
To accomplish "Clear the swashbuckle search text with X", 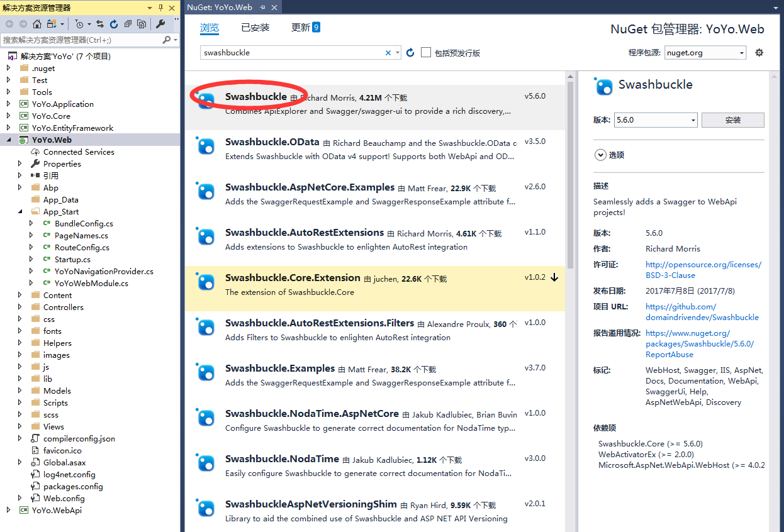I will pyautogui.click(x=388, y=53).
